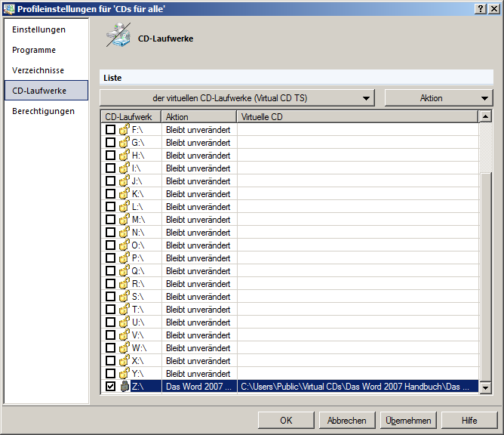Tick the checkbox for drive P:\
The width and height of the screenshot is (504, 435).
[110, 258]
